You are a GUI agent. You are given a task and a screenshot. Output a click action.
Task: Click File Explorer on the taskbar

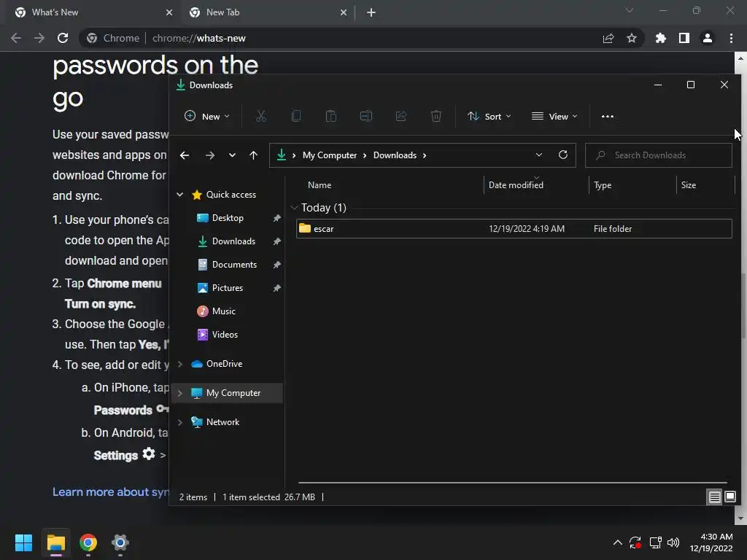click(55, 542)
